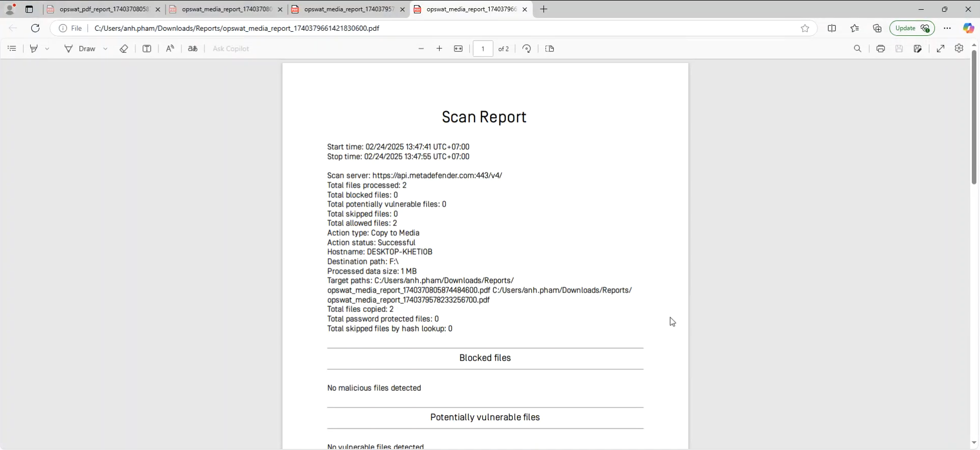This screenshot has height=450, width=980.
Task: Expand the Highlight color options dropdown
Action: click(x=47, y=49)
